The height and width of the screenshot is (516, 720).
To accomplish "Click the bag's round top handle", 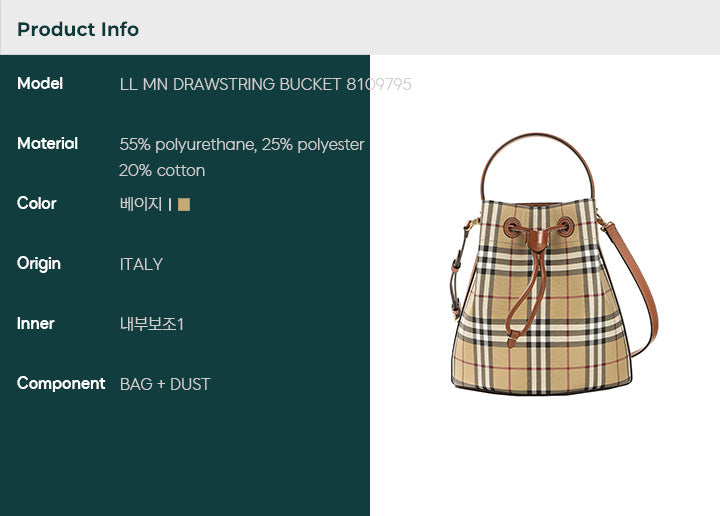I will pyautogui.click(x=537, y=165).
